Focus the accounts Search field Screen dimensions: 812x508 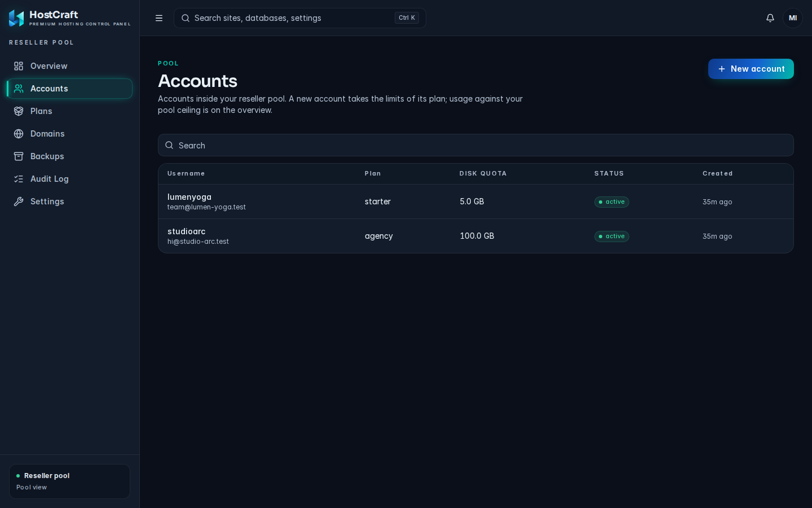pyautogui.click(x=476, y=145)
